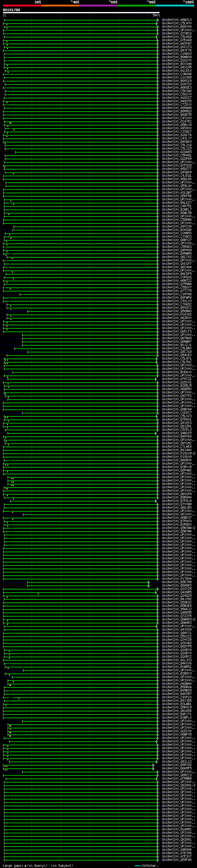The image size is (197, 868).
Task: Select the UniRef100_B5BUE6 label
Action: coord(176,606)
